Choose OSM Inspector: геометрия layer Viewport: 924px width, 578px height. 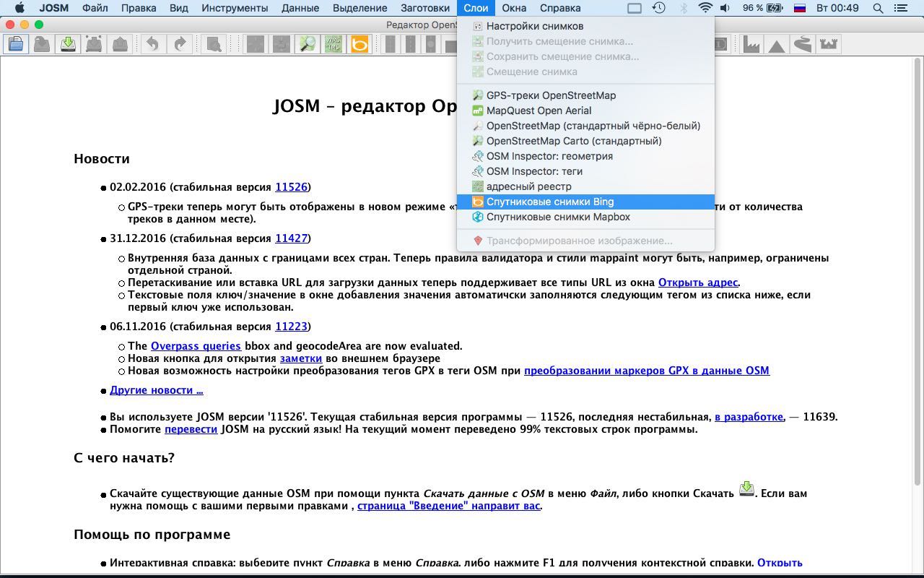585,156
